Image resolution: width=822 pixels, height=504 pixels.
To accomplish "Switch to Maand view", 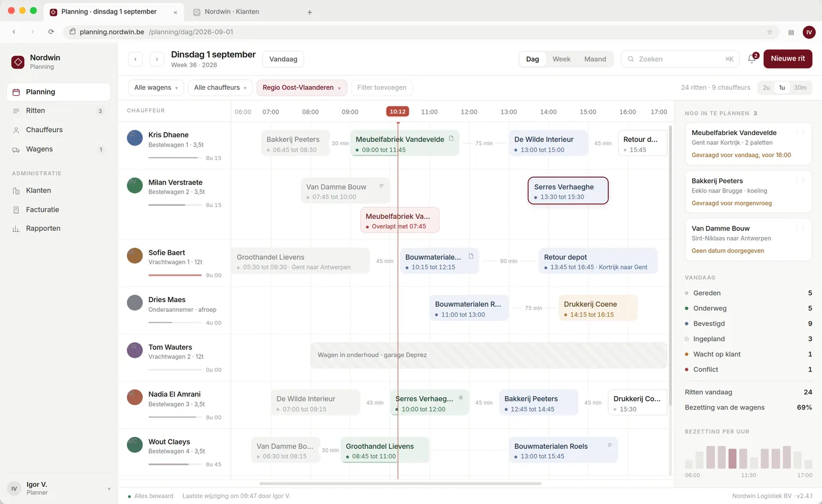I will coord(595,59).
